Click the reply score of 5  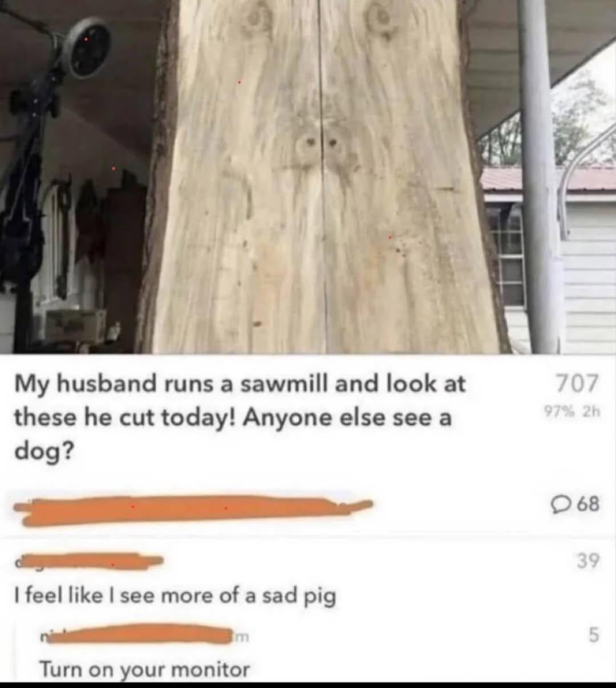tap(594, 635)
